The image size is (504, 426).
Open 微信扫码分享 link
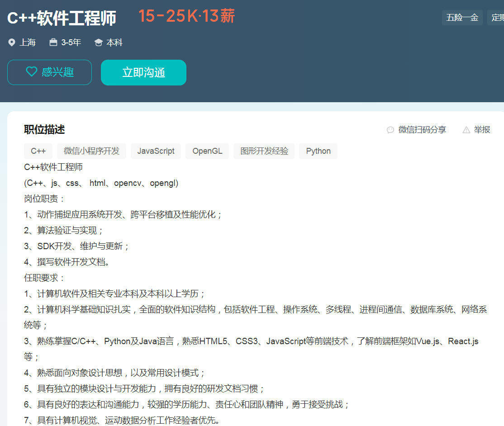tap(416, 130)
